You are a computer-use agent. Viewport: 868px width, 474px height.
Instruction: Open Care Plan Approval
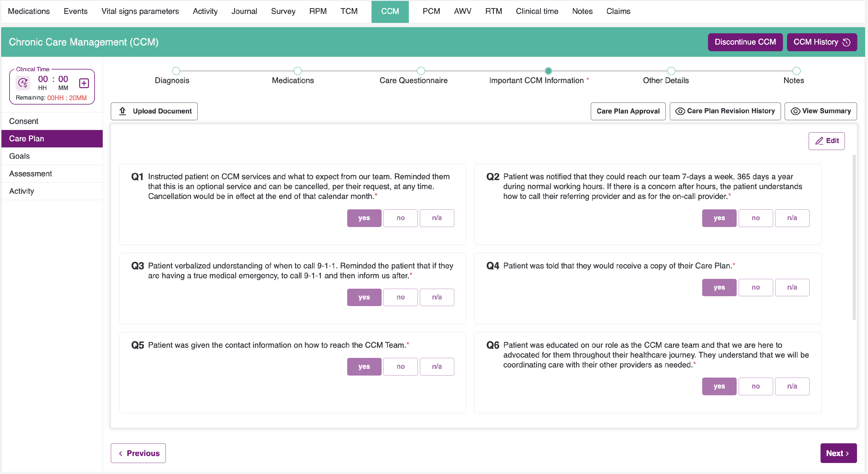[628, 111]
